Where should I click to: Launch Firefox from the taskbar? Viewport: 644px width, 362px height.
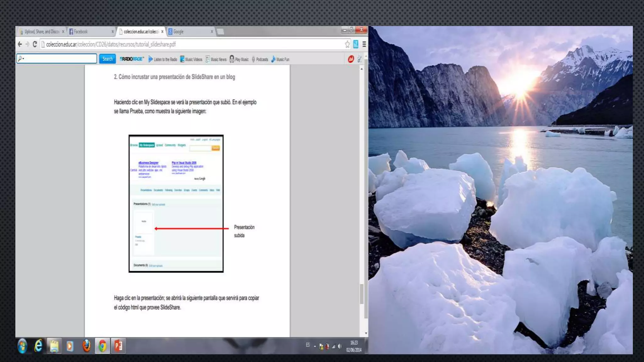tap(86, 346)
